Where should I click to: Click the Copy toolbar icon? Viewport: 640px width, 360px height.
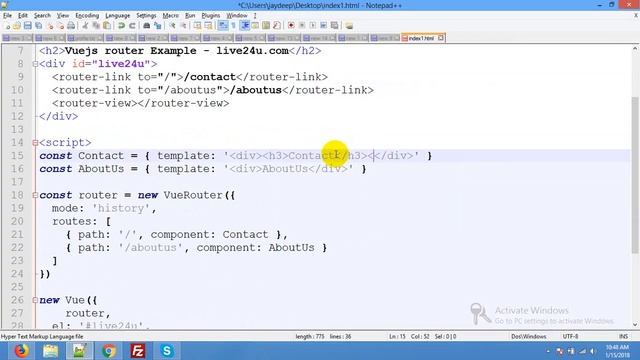point(96,26)
